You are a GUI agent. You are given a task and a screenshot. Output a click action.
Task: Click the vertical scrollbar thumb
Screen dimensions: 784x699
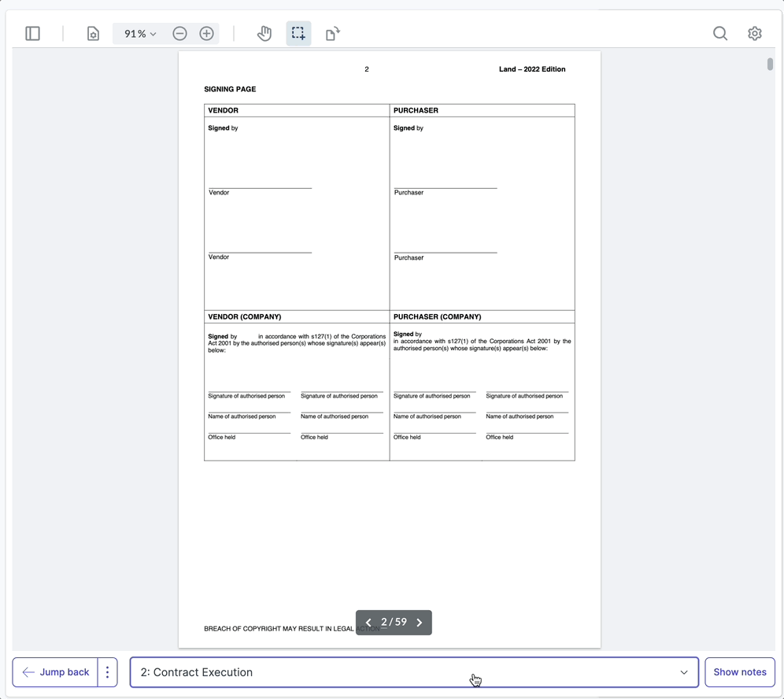(x=770, y=65)
